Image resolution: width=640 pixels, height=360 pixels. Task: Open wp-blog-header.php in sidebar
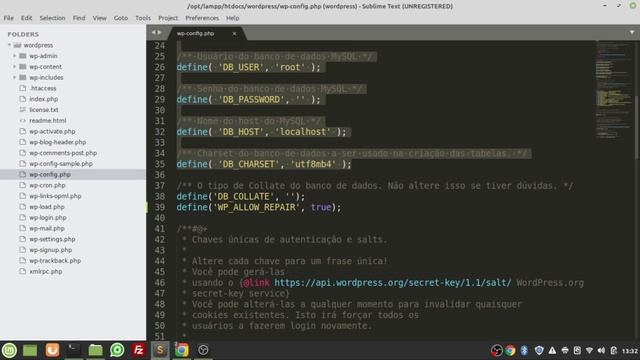tap(57, 142)
